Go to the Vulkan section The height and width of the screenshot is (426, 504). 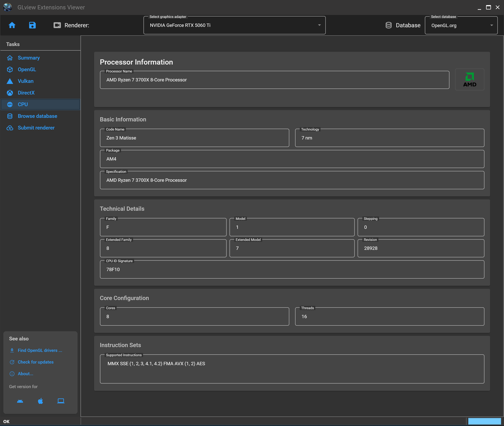(26, 81)
